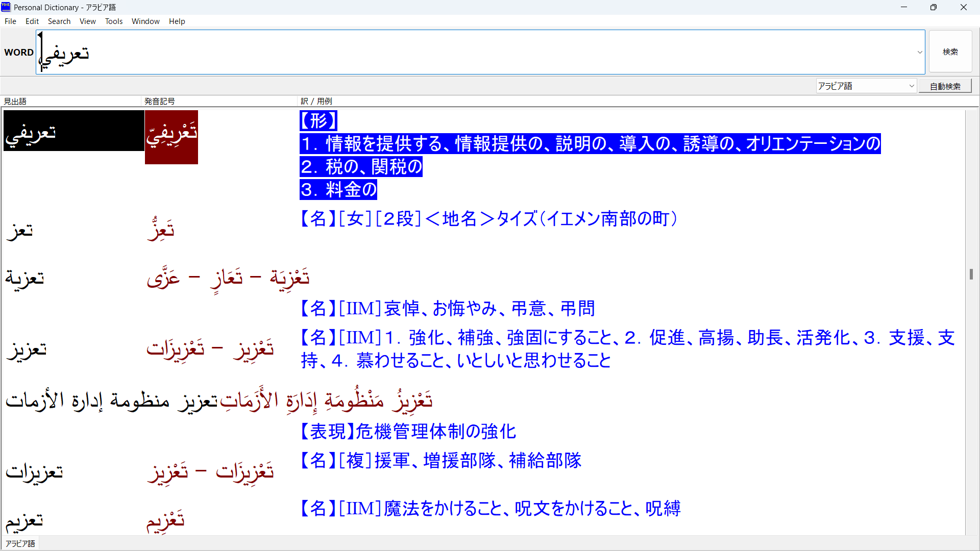This screenshot has height=551, width=980.
Task: Click the 発音記号 column header
Action: click(160, 101)
